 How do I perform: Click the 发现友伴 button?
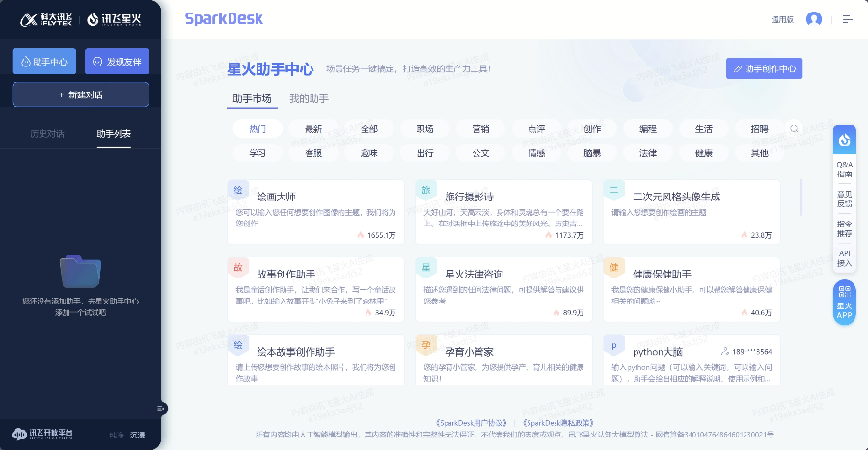point(117,62)
